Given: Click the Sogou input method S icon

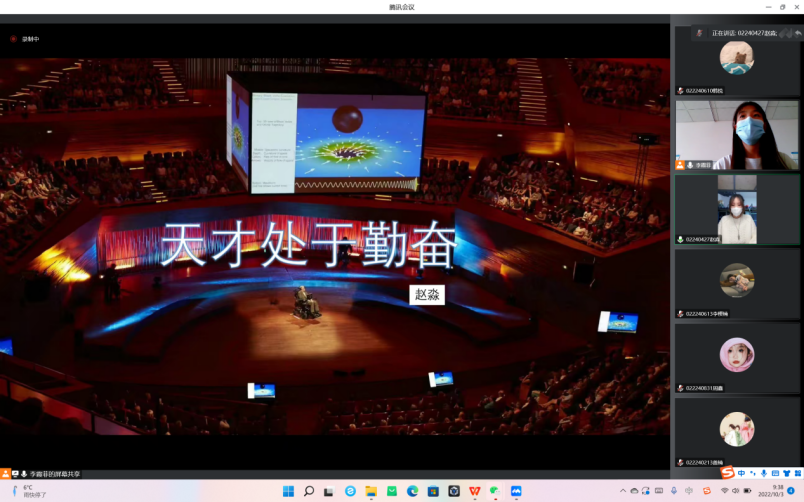Looking at the screenshot, I should pyautogui.click(x=728, y=473).
